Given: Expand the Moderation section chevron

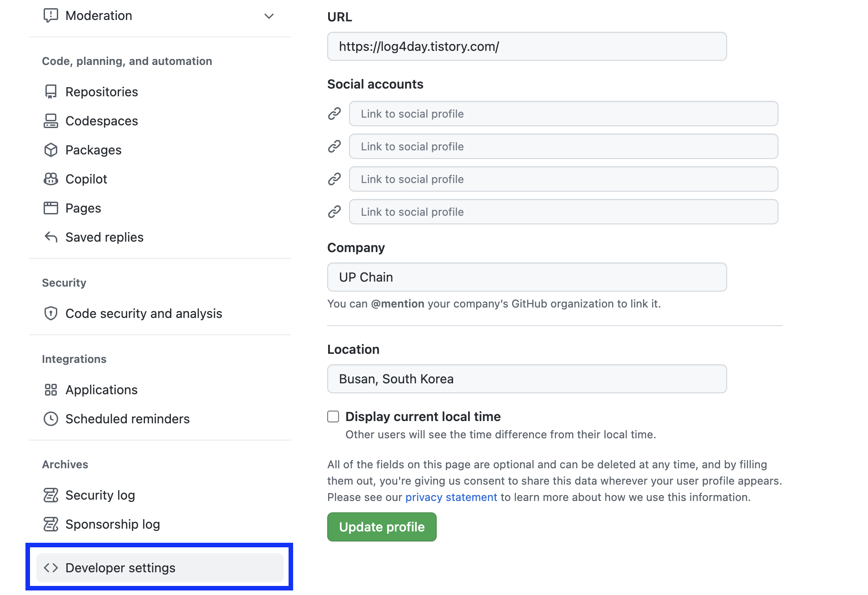Looking at the screenshot, I should (269, 16).
